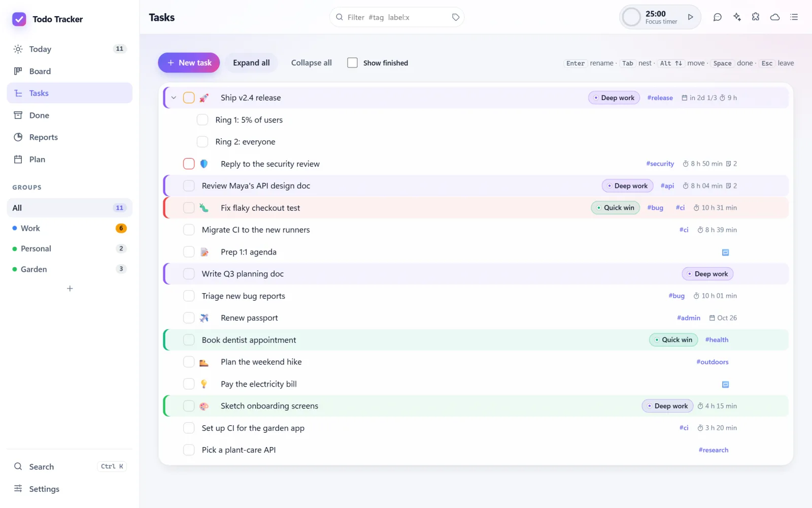Image resolution: width=812 pixels, height=508 pixels.
Task: Enable the Show finished checkbox
Action: (x=352, y=63)
